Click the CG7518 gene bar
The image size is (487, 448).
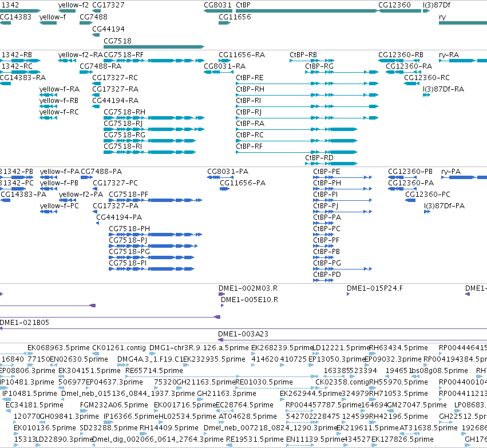click(154, 47)
